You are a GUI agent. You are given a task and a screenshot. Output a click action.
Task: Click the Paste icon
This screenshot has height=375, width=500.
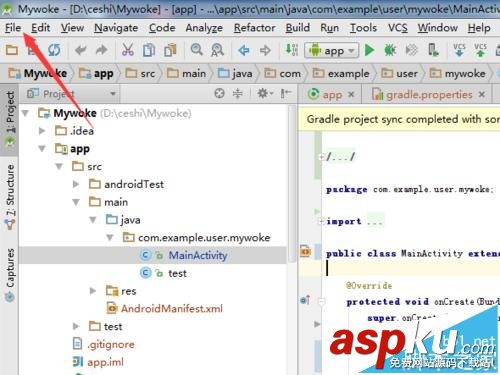click(x=170, y=50)
